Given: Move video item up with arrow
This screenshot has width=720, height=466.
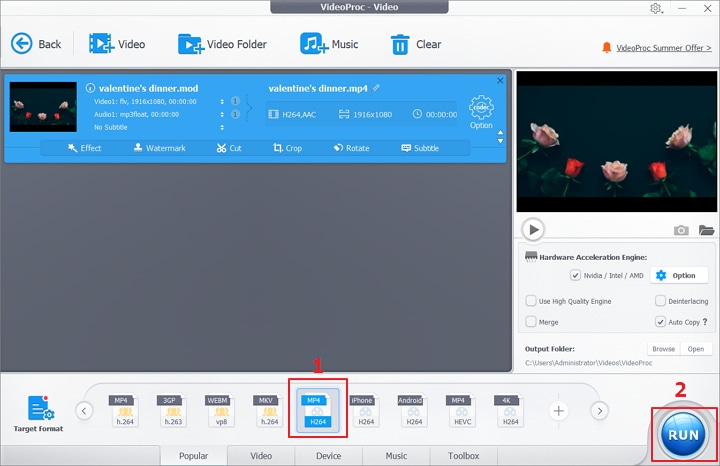Looking at the screenshot, I should click(x=501, y=133).
